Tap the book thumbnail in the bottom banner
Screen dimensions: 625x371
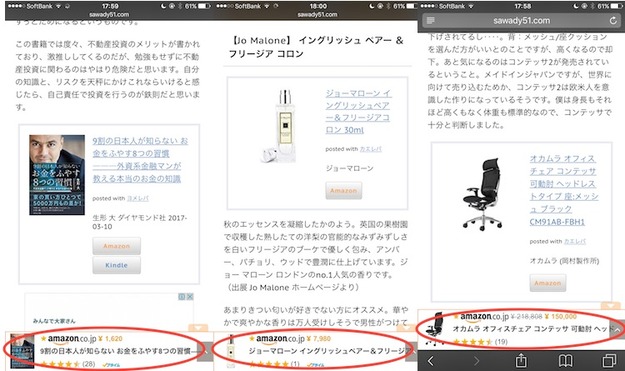pos(22,351)
